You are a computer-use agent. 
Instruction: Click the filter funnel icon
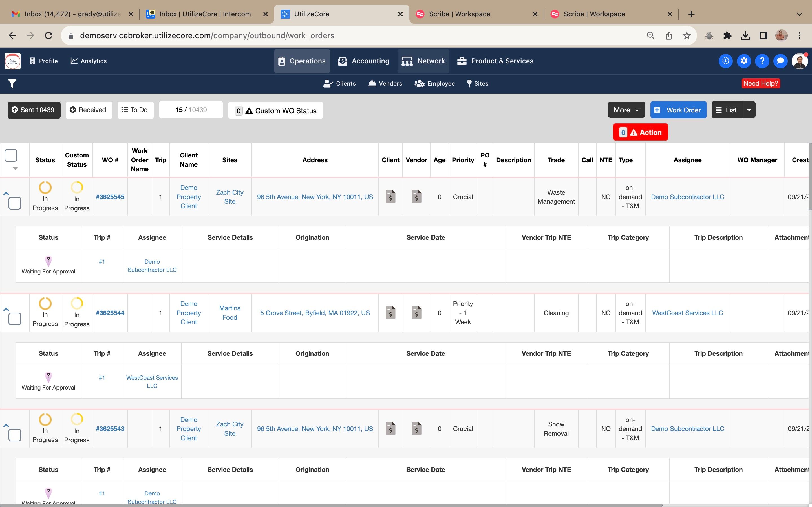tap(12, 83)
